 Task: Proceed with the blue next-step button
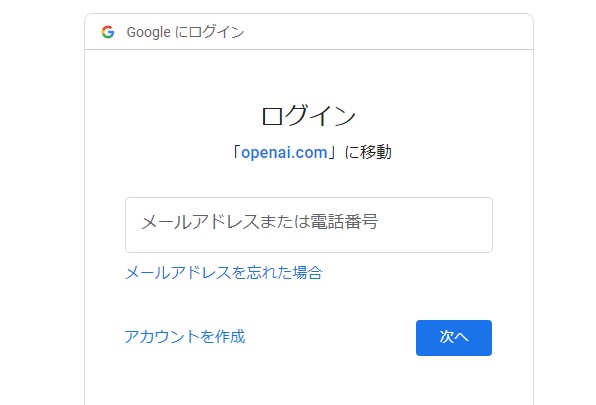coord(454,338)
